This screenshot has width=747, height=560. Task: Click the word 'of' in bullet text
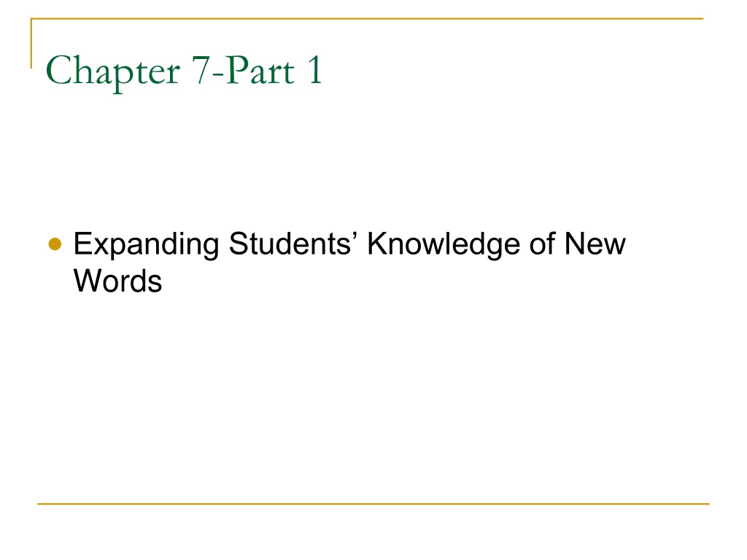(x=543, y=244)
